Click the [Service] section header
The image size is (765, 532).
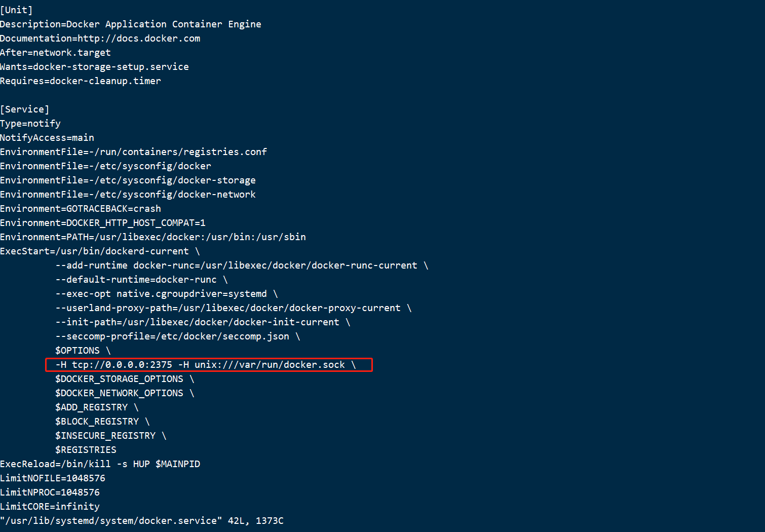pyautogui.click(x=25, y=109)
